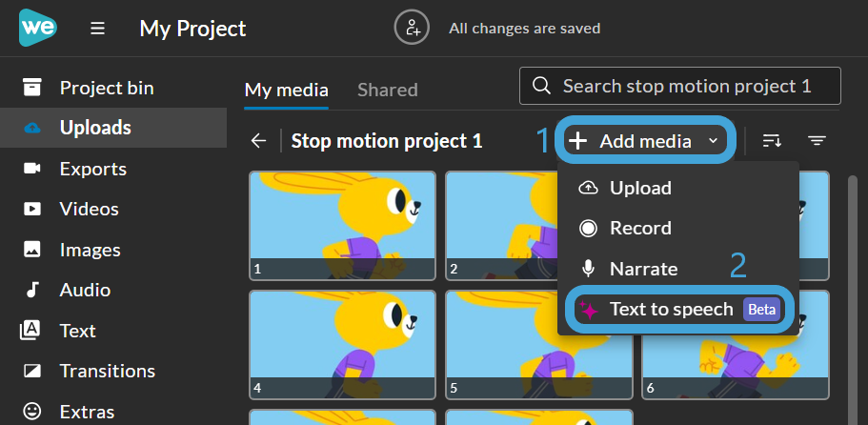Open the hamburger menu
Viewport: 868px width, 425px height.
[97, 29]
